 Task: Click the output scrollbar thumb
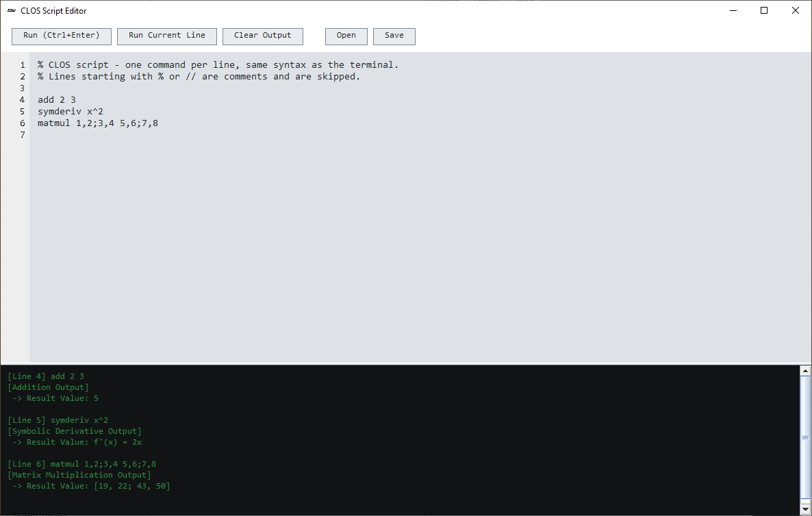[805, 438]
